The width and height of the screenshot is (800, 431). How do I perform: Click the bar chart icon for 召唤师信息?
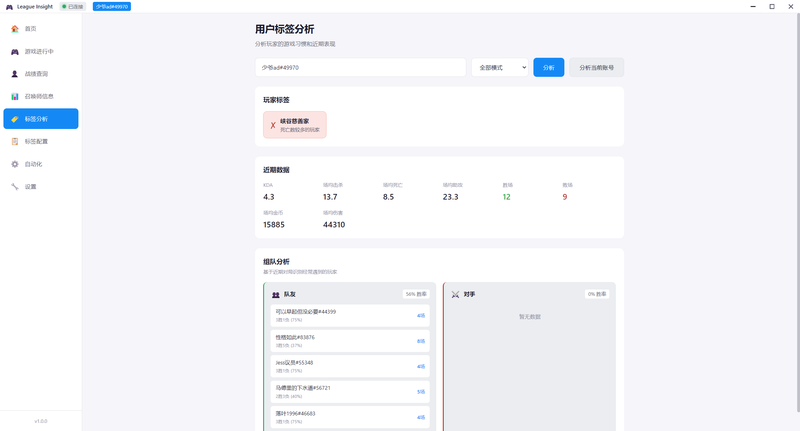pyautogui.click(x=15, y=96)
